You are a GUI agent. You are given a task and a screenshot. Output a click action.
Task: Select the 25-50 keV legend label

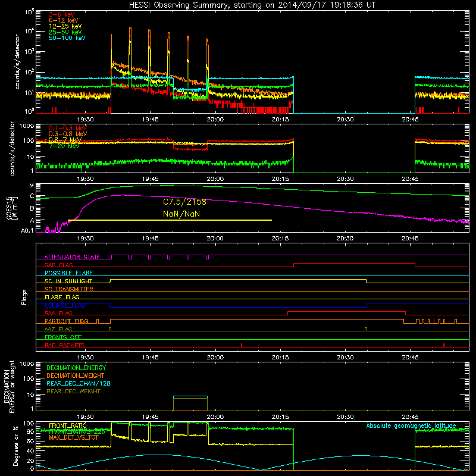click(x=65, y=32)
